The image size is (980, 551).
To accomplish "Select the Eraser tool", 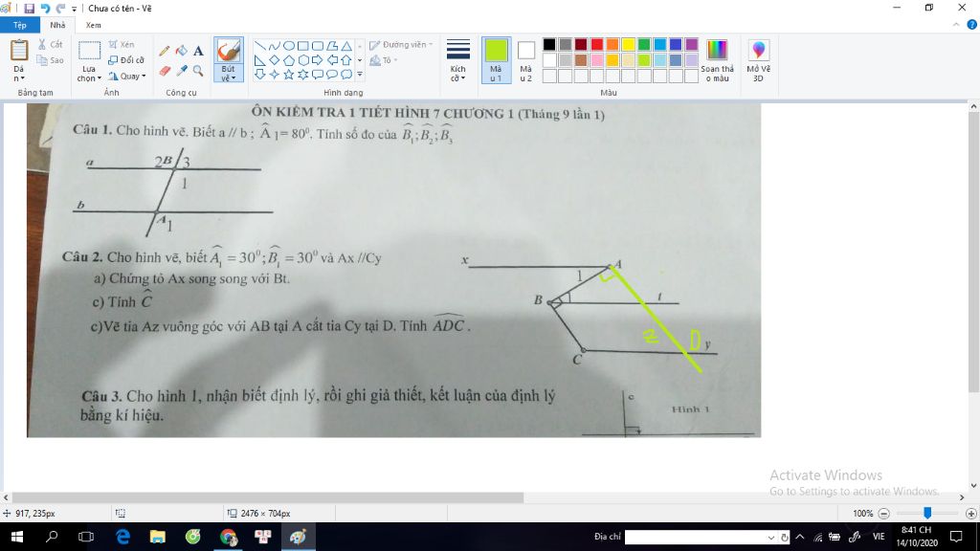I will click(x=165, y=71).
